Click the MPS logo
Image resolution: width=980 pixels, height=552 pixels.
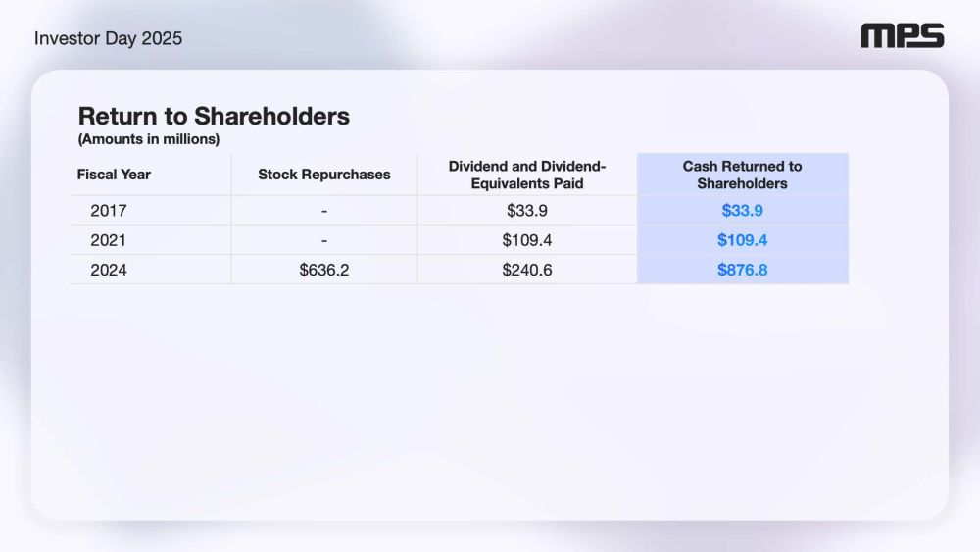pyautogui.click(x=903, y=37)
